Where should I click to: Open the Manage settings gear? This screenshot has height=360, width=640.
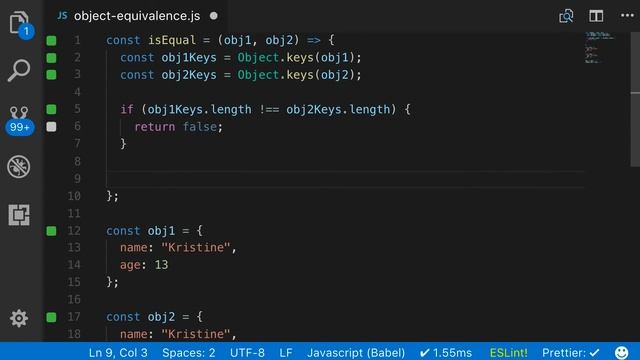pyautogui.click(x=19, y=318)
